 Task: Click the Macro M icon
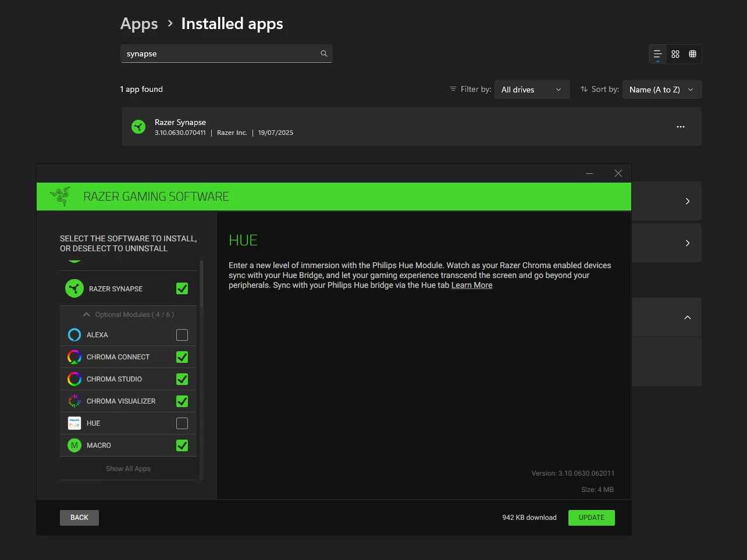(x=74, y=445)
